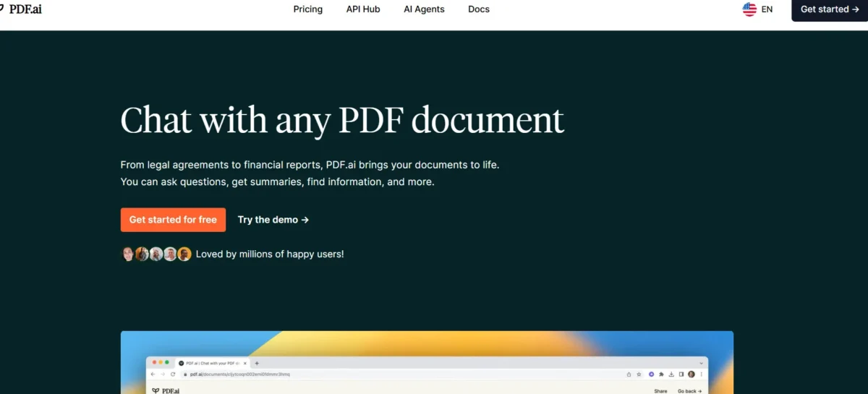The height and width of the screenshot is (394, 868).
Task: Click the Share button in preview
Action: tap(660, 391)
